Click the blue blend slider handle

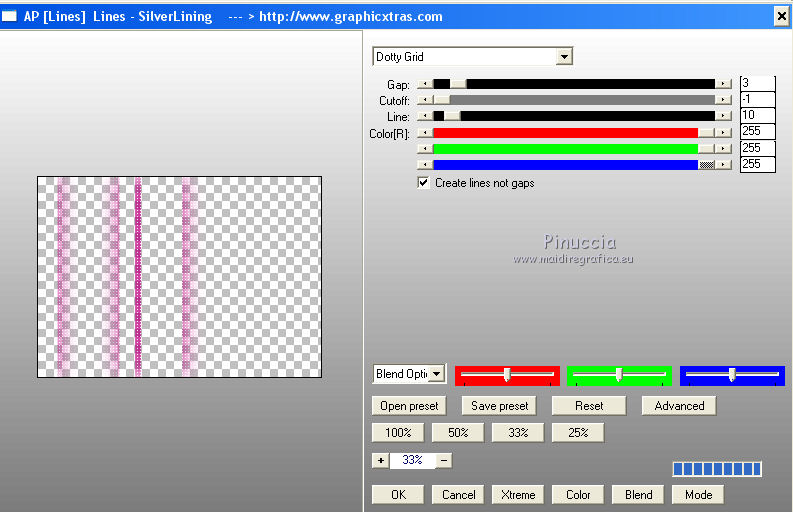point(732,375)
